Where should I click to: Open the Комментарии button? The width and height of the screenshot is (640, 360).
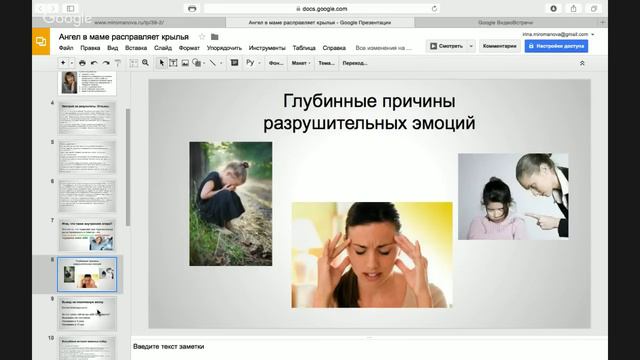499,46
